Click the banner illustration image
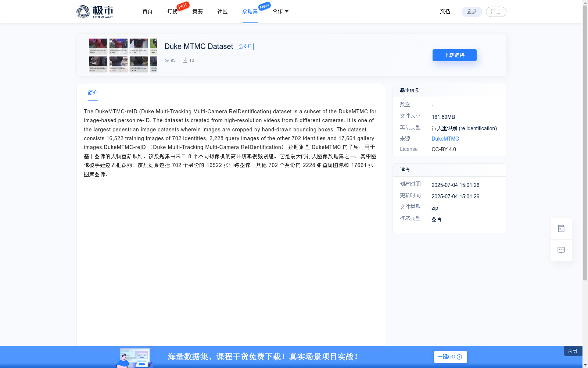 (135, 357)
